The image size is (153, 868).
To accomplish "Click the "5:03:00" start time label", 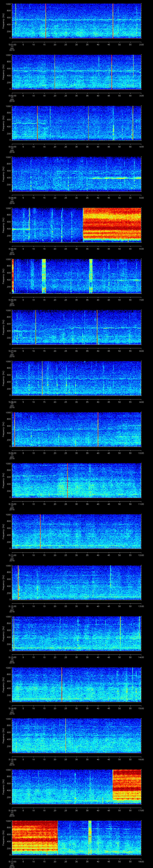I will tap(12, 147).
